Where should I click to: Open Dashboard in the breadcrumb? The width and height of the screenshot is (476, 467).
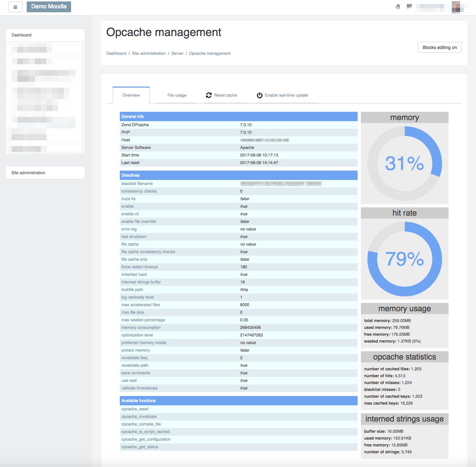(116, 53)
